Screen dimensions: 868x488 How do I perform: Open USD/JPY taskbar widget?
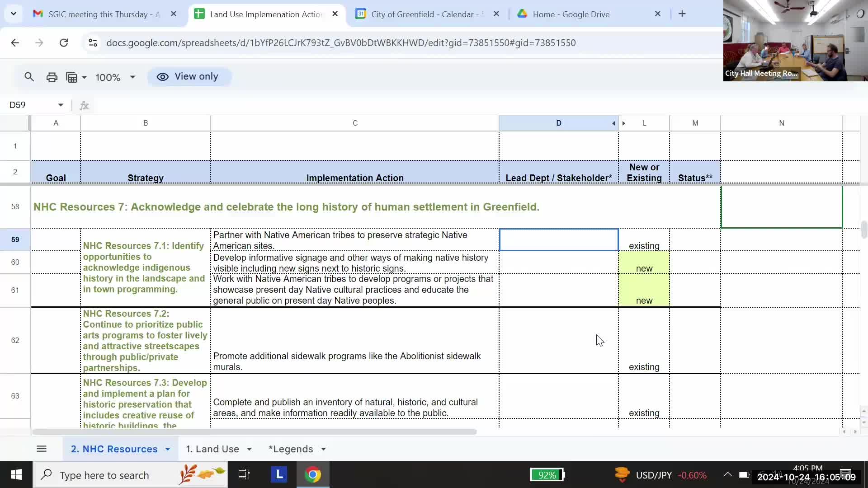tap(661, 475)
